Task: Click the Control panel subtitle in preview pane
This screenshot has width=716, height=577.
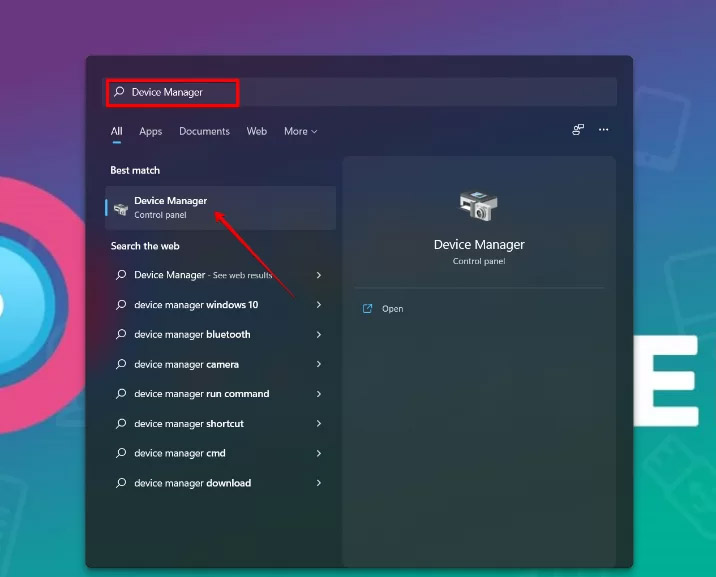Action: (479, 261)
